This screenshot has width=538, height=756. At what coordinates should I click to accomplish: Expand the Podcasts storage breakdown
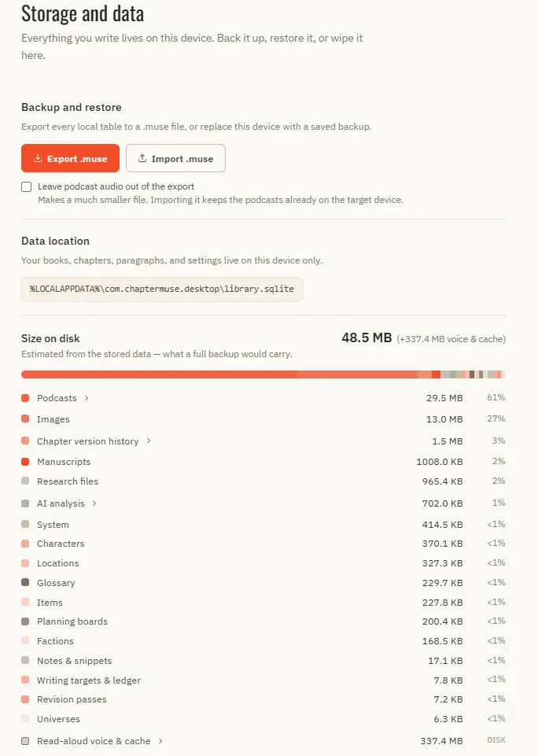coord(87,398)
